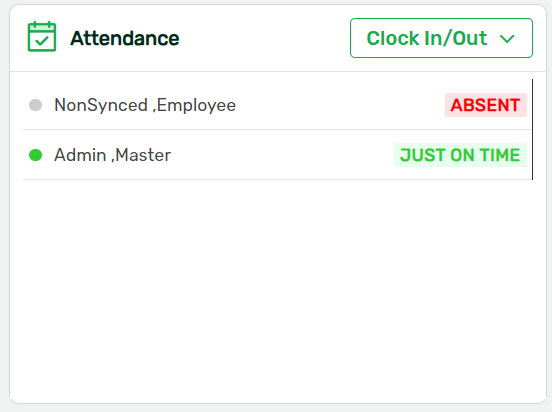Click blank space between Admin Master and JUST ON TIME

tap(282, 155)
